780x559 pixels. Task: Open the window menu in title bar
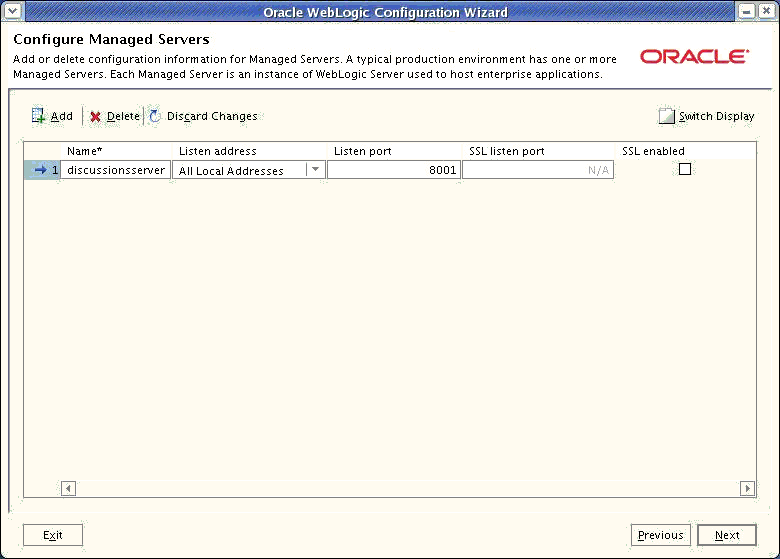(12, 10)
